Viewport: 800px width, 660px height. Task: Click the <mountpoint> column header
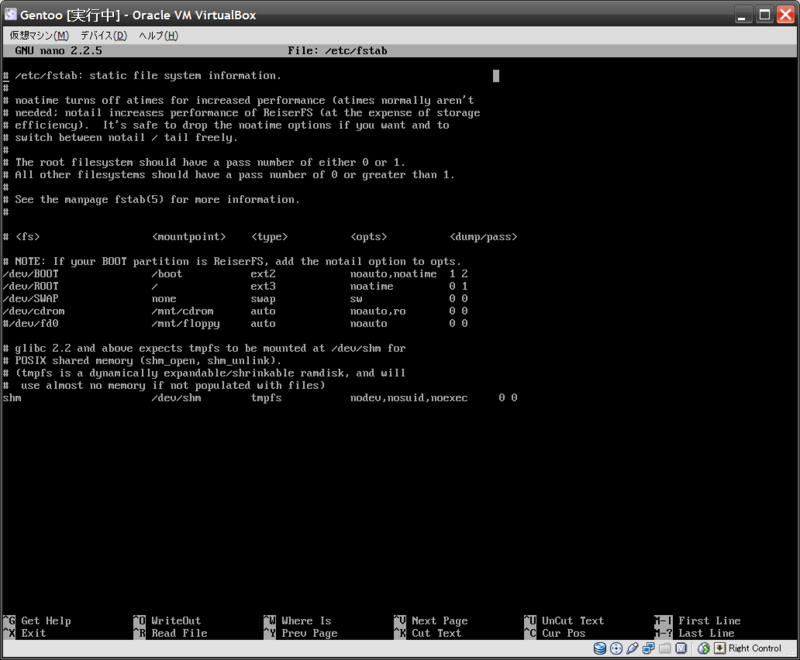click(189, 237)
